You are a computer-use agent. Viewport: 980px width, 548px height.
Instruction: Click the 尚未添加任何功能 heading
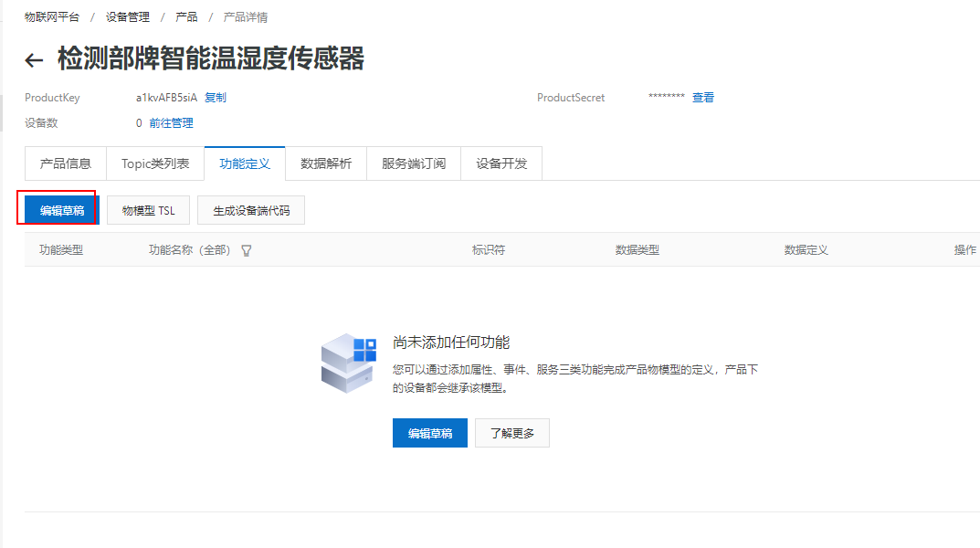tap(451, 342)
